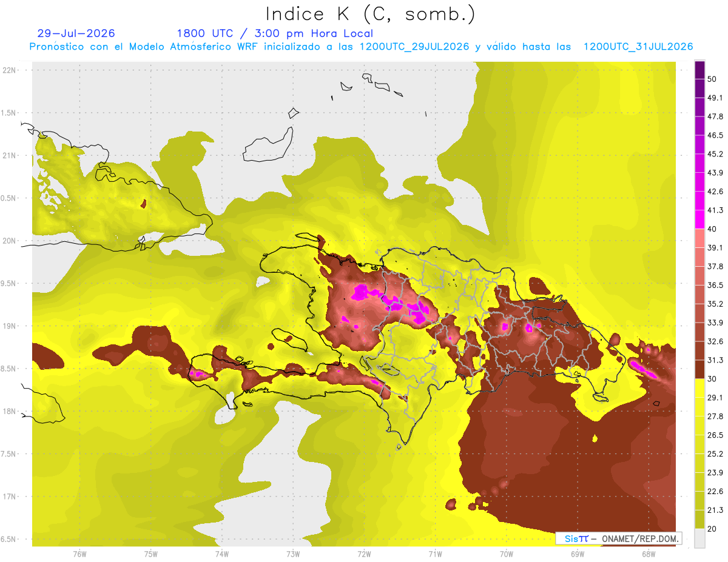Click the colorbar label "39.1"
The width and height of the screenshot is (728, 562).
point(716,248)
